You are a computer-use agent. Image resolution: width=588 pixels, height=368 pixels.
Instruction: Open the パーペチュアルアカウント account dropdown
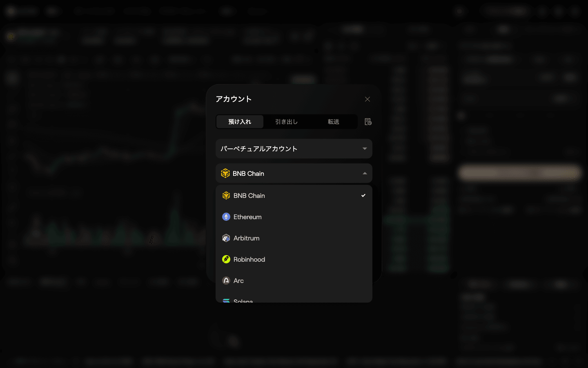coord(294,149)
